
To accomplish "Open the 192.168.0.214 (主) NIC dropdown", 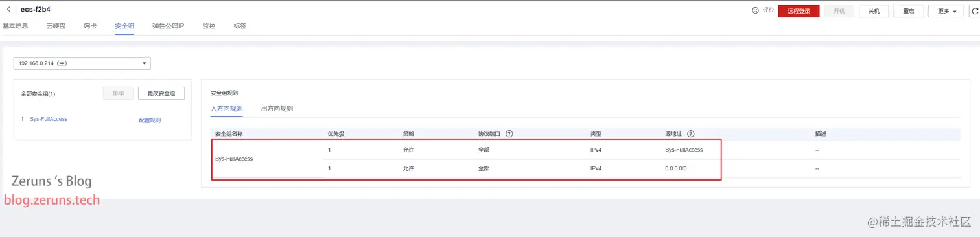I will pyautogui.click(x=82, y=63).
